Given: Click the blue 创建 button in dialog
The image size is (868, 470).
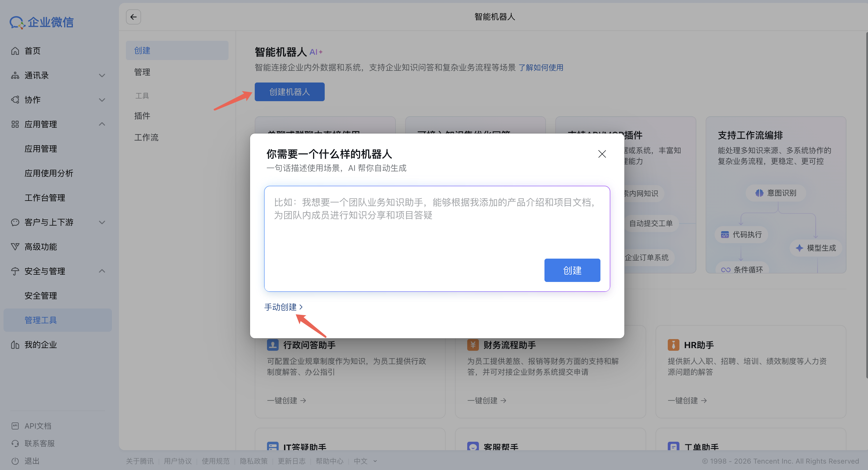Looking at the screenshot, I should click(572, 270).
